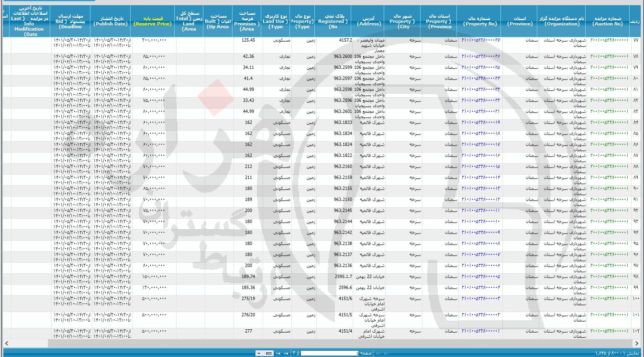Sort by the Province column header
This screenshot has width=644, height=357.
tap(520, 21)
